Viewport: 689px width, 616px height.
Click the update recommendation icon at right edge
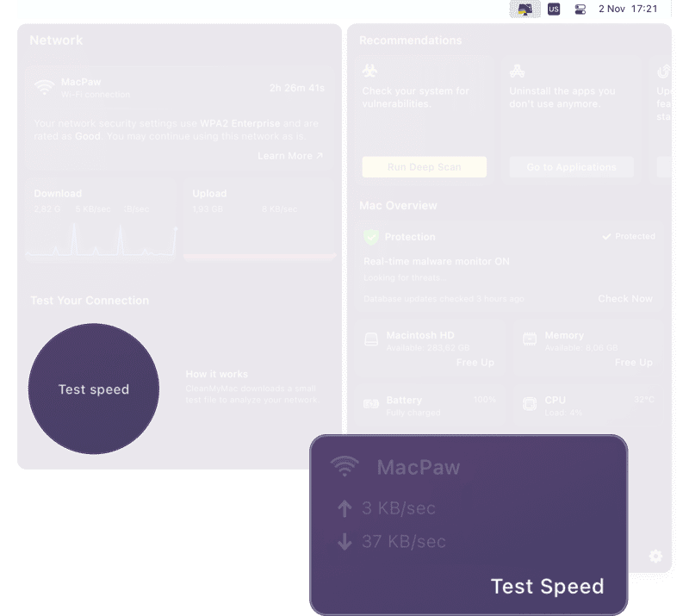coord(663,71)
